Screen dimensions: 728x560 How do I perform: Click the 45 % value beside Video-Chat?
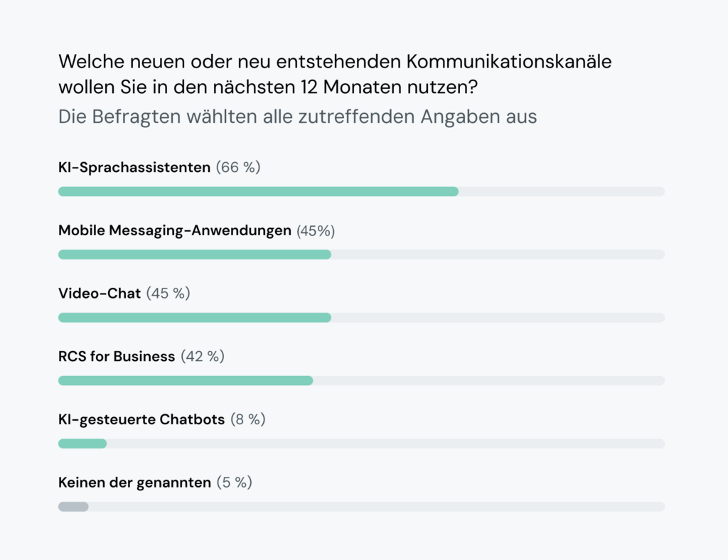168,294
